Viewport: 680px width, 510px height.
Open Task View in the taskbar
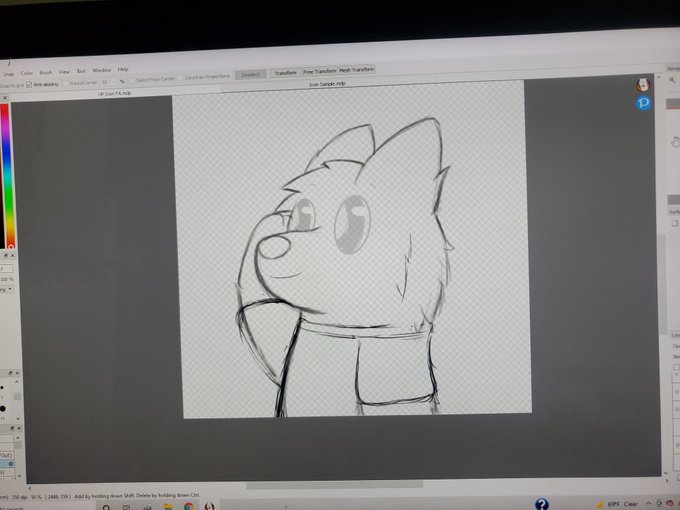click(126, 507)
